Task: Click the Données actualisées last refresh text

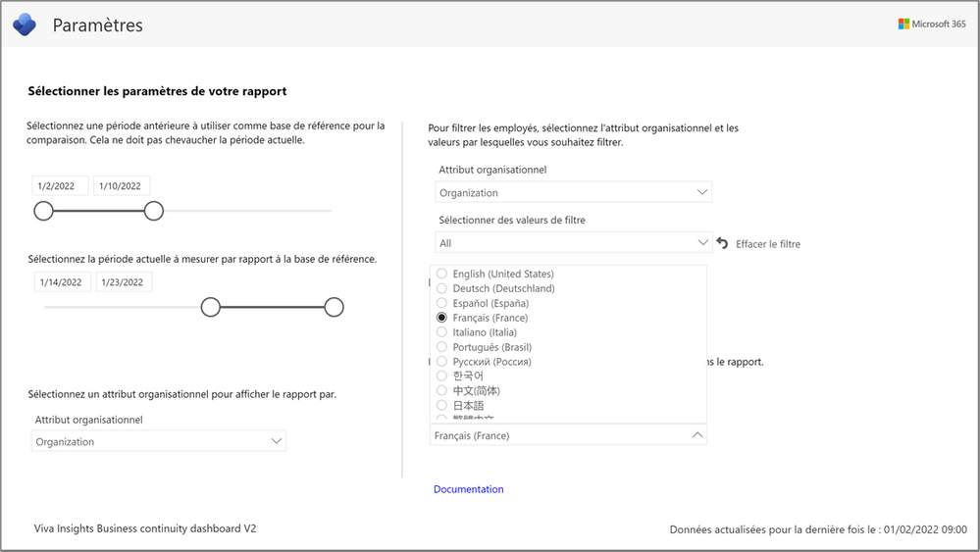Action: point(818,529)
